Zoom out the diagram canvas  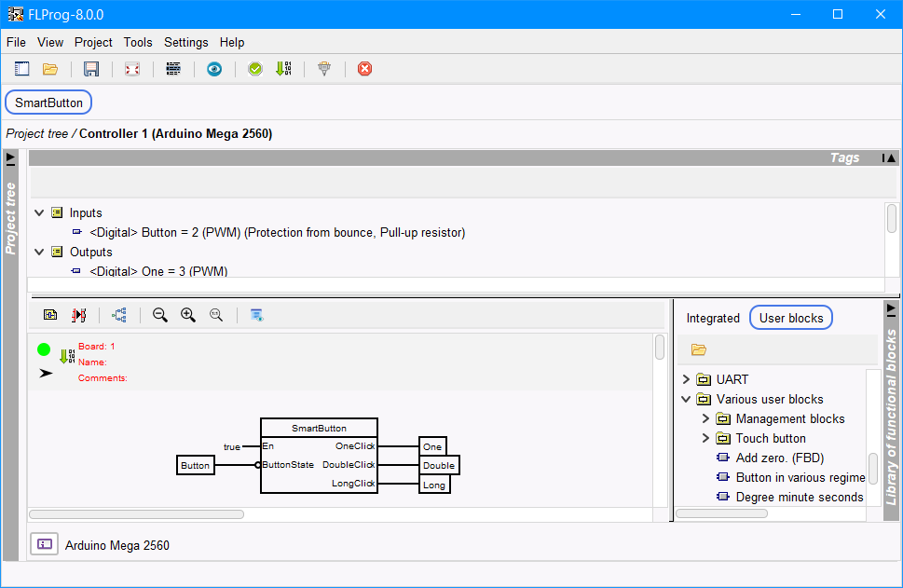pos(160,315)
